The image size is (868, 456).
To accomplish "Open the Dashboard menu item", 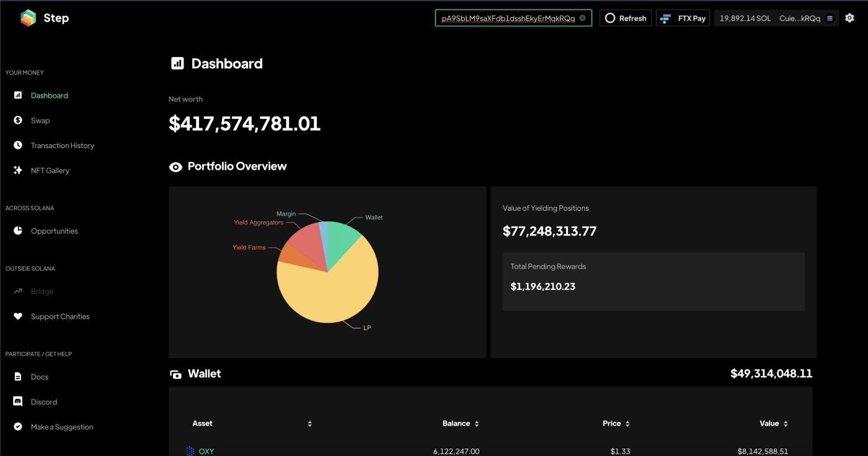I will point(49,95).
